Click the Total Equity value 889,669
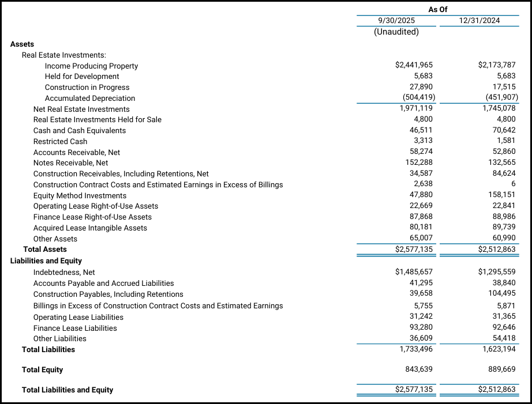 click(500, 369)
